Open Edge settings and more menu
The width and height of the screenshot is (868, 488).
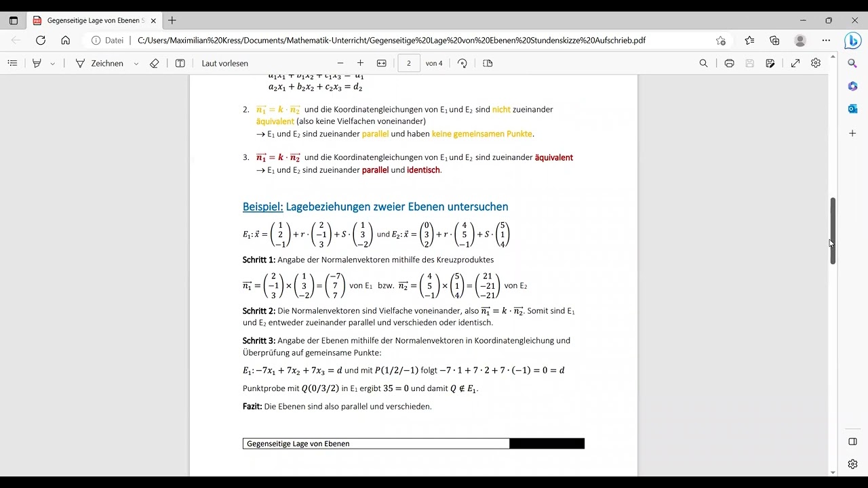(826, 41)
